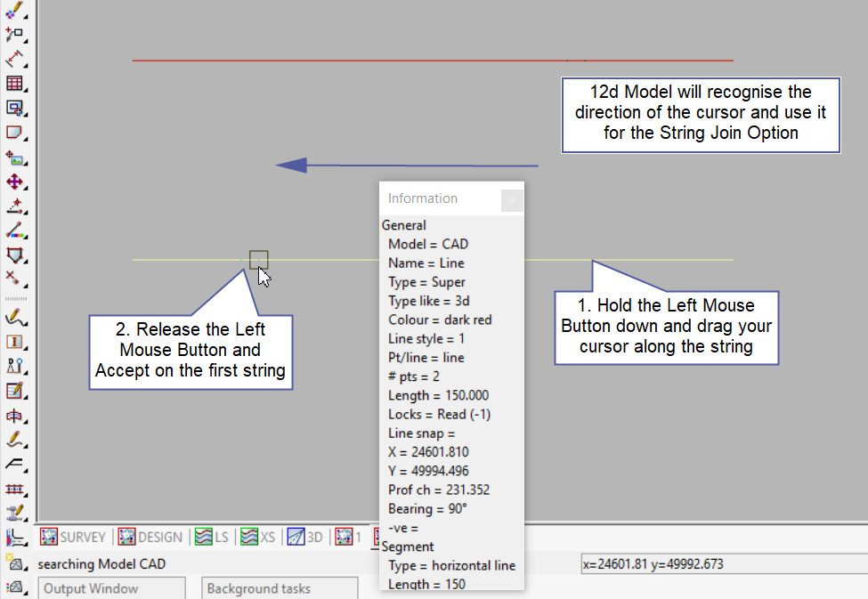Click the pencil freehand string tool icon
Screen dimensions: 868x599
click(15, 317)
